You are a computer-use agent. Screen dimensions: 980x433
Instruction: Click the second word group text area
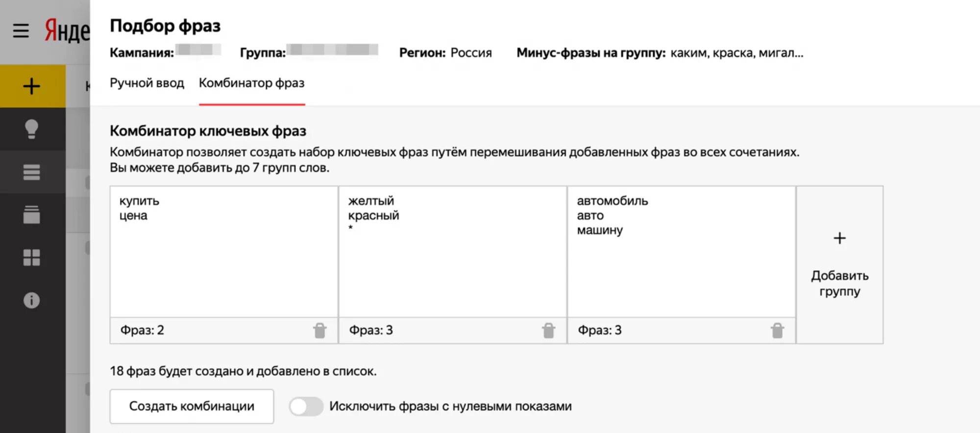(x=452, y=265)
